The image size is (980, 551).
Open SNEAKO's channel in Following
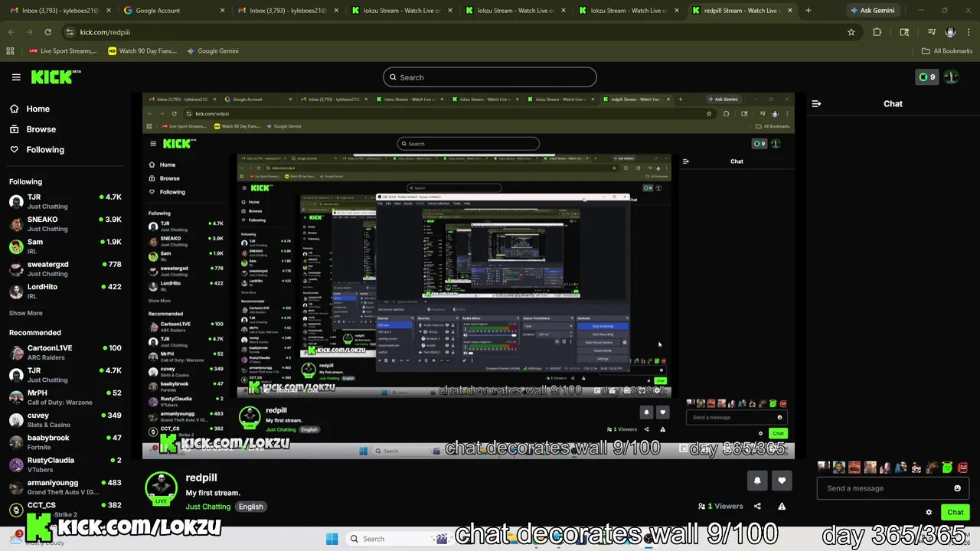click(x=65, y=224)
